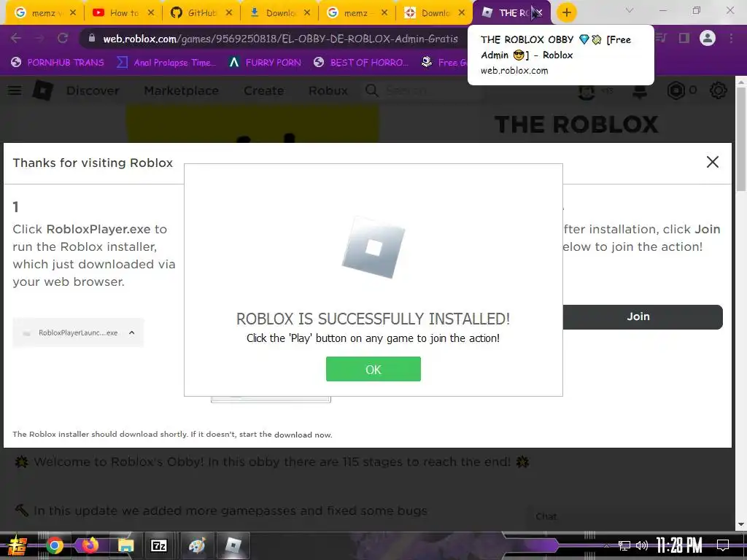Switch to the second memz Google tab
The height and width of the screenshot is (560, 747).
357,13
